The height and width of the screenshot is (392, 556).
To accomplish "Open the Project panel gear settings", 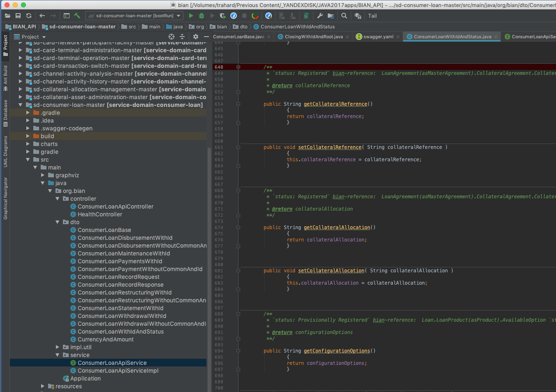I will [196, 37].
